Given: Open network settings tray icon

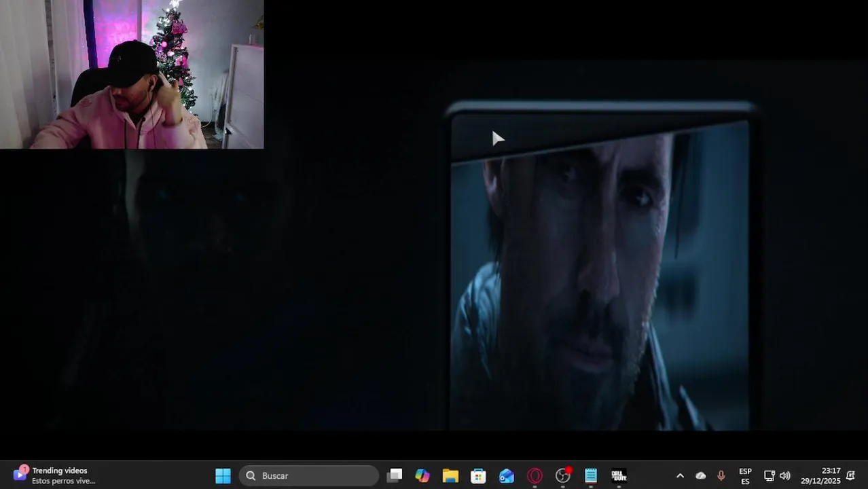Looking at the screenshot, I should coord(769,476).
